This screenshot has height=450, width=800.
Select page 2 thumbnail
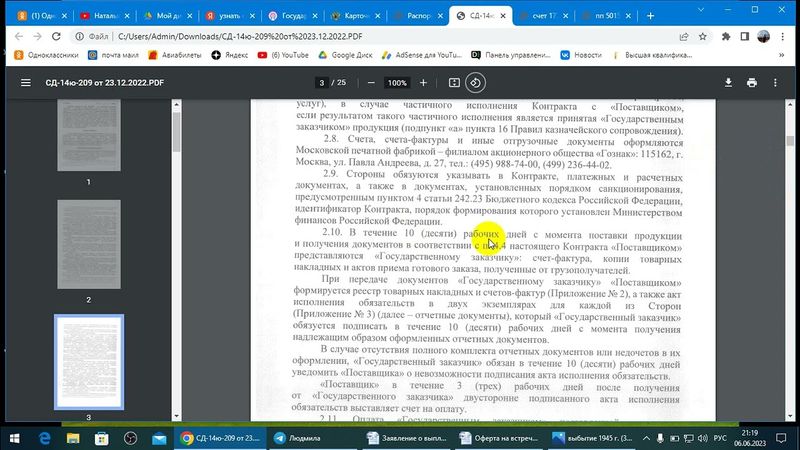[x=89, y=244]
